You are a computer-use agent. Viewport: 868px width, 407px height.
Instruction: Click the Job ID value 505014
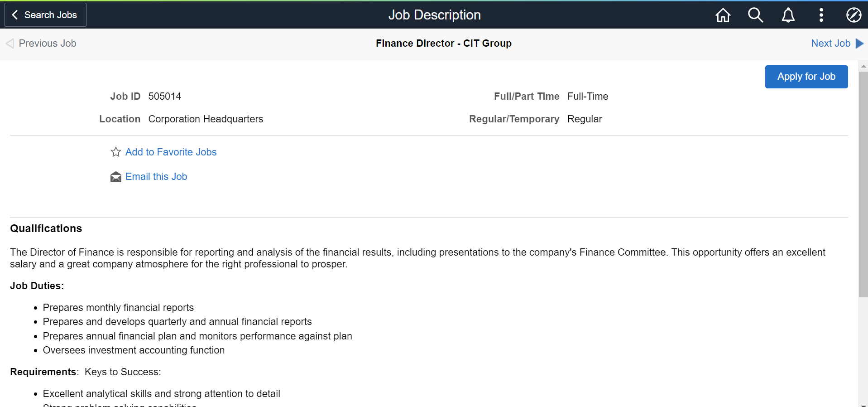(165, 97)
